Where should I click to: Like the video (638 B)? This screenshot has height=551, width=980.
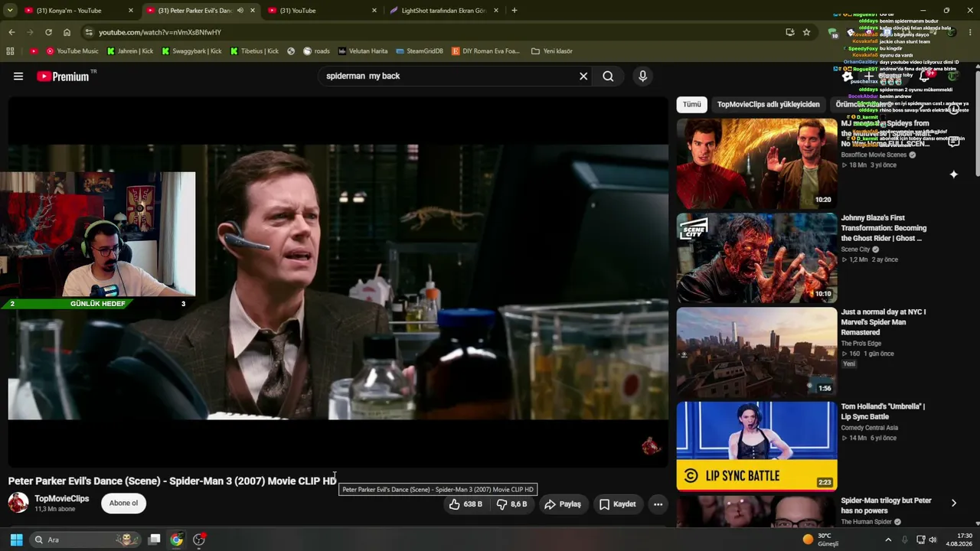click(465, 504)
